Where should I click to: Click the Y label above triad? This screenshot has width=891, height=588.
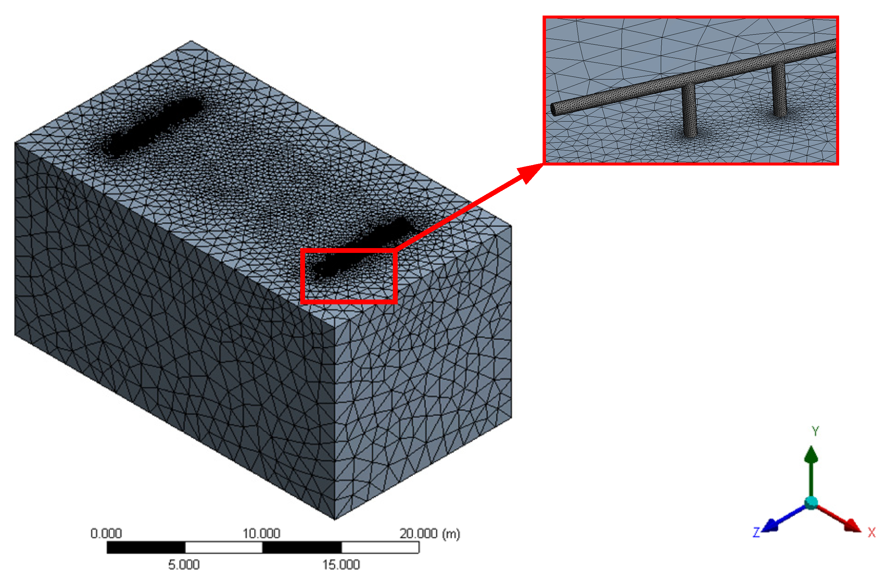[x=815, y=431]
